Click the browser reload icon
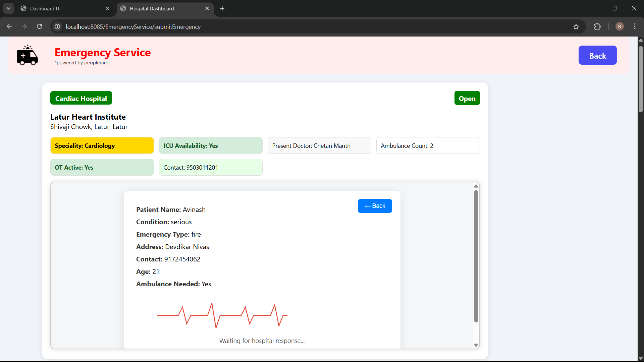Screen dimensions: 644x362 pyautogui.click(x=40, y=26)
